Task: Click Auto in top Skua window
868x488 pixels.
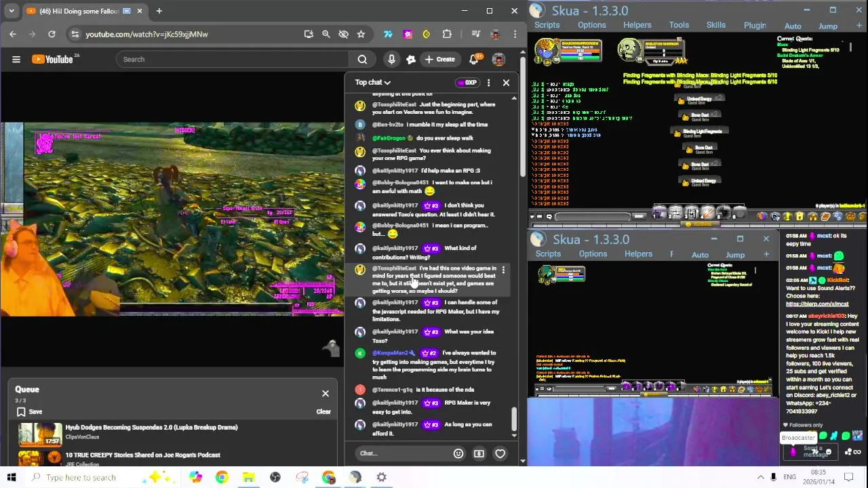Action: coord(793,26)
